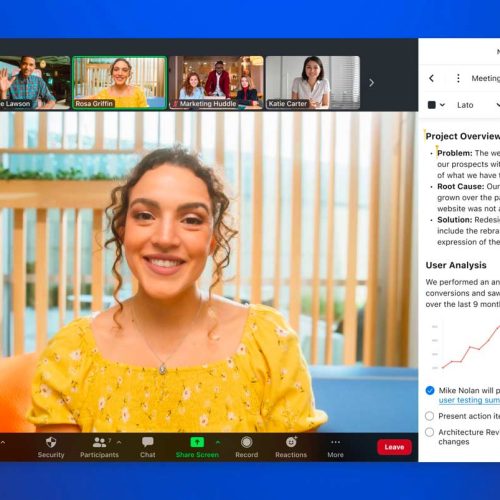The image size is (500, 500).
Task: Open the More three-dots menu
Action: [x=335, y=442]
